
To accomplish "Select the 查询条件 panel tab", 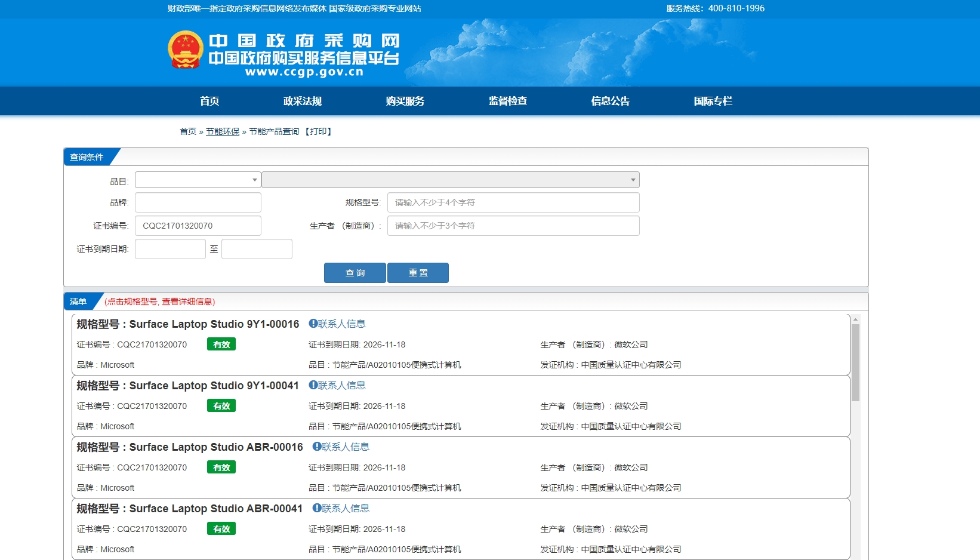I will pyautogui.click(x=87, y=157).
